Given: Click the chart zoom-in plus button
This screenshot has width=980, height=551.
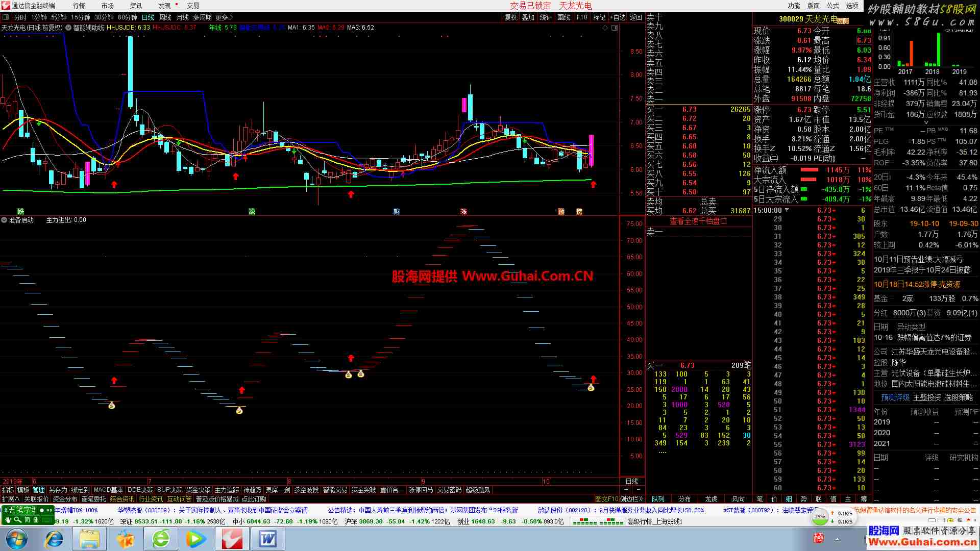Looking at the screenshot, I should 626,490.
